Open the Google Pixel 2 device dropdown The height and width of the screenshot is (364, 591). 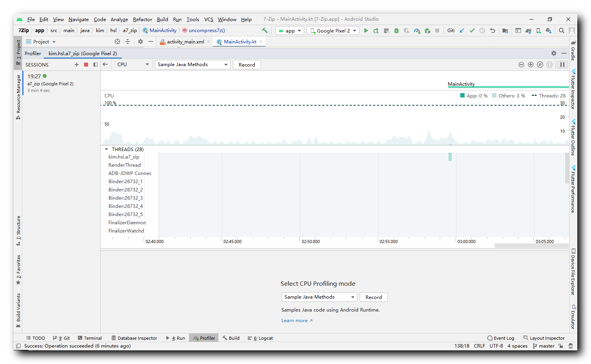point(333,30)
